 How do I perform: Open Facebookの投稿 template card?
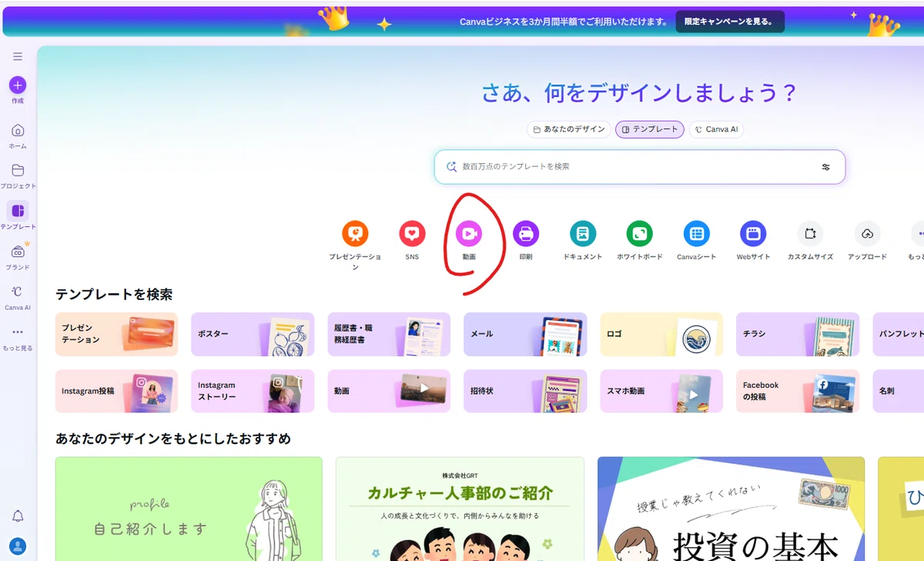coord(798,391)
